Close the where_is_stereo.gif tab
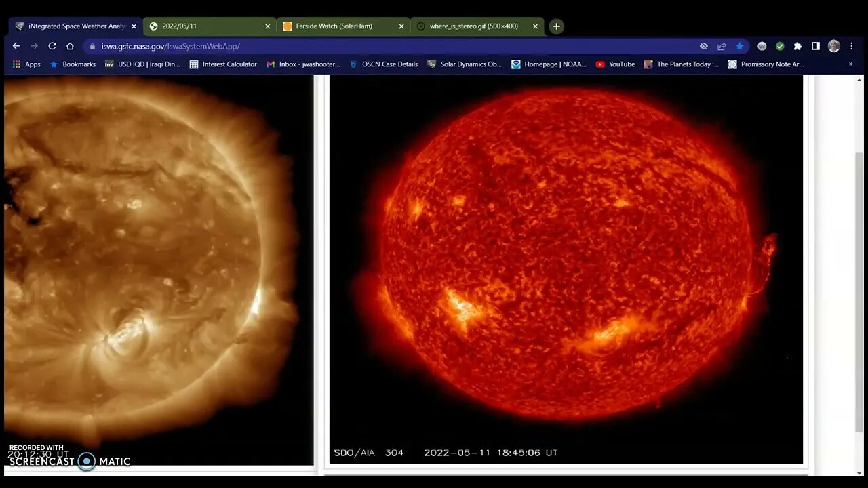 click(x=535, y=26)
